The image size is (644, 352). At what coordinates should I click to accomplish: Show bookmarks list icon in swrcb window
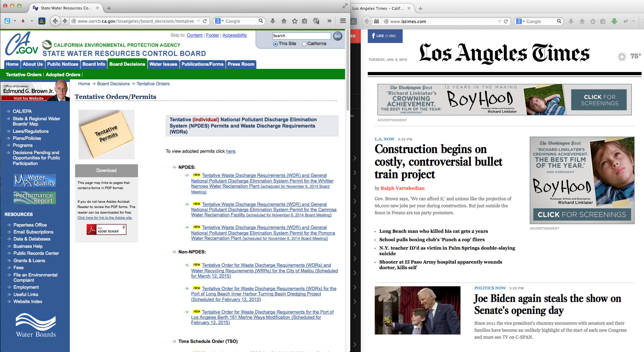click(x=305, y=21)
